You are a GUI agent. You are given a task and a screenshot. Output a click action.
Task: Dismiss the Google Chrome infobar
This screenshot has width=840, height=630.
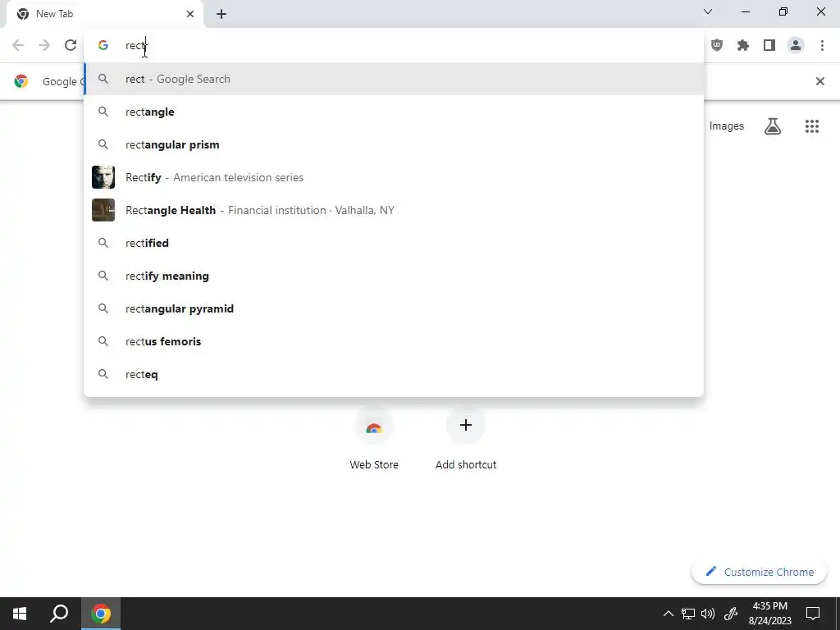(x=819, y=81)
